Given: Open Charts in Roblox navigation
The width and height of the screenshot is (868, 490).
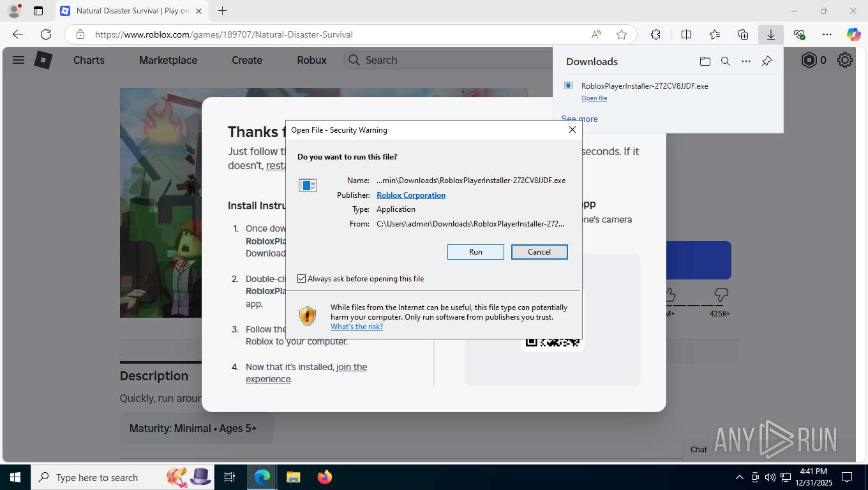Looking at the screenshot, I should coord(89,60).
